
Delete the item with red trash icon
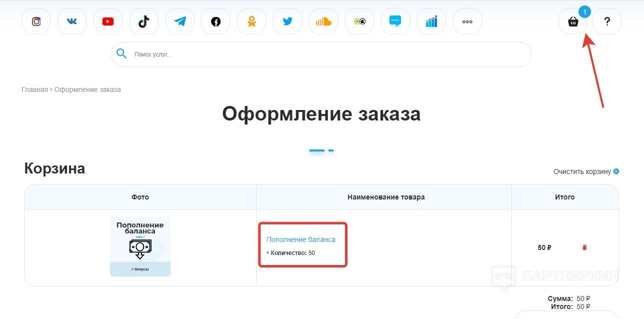[x=584, y=247]
